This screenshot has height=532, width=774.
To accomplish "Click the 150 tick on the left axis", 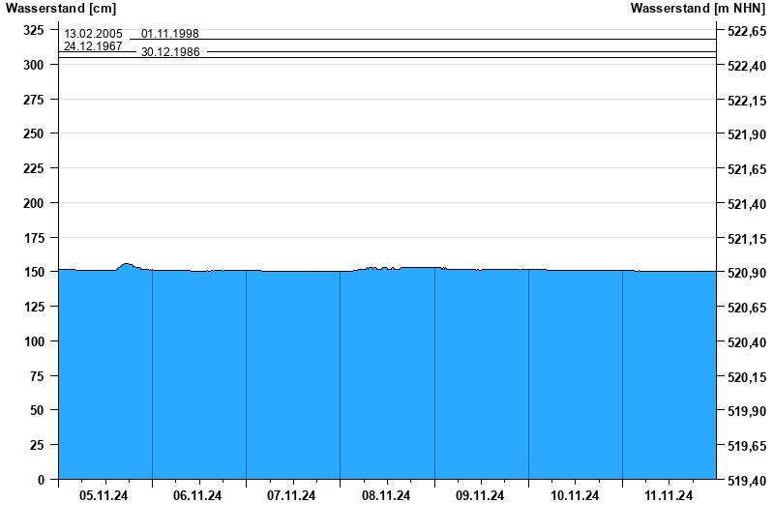I will 35,273.
